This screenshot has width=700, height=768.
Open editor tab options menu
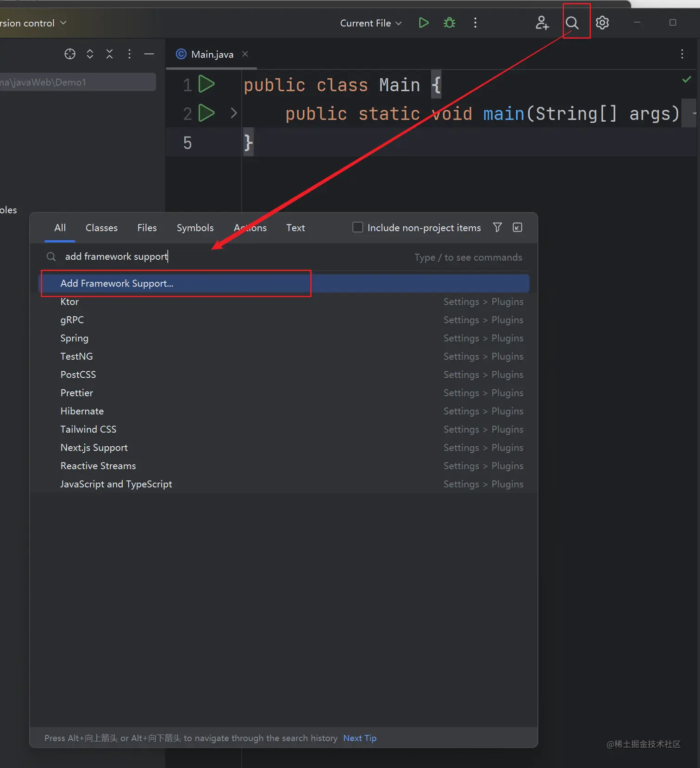pyautogui.click(x=682, y=54)
